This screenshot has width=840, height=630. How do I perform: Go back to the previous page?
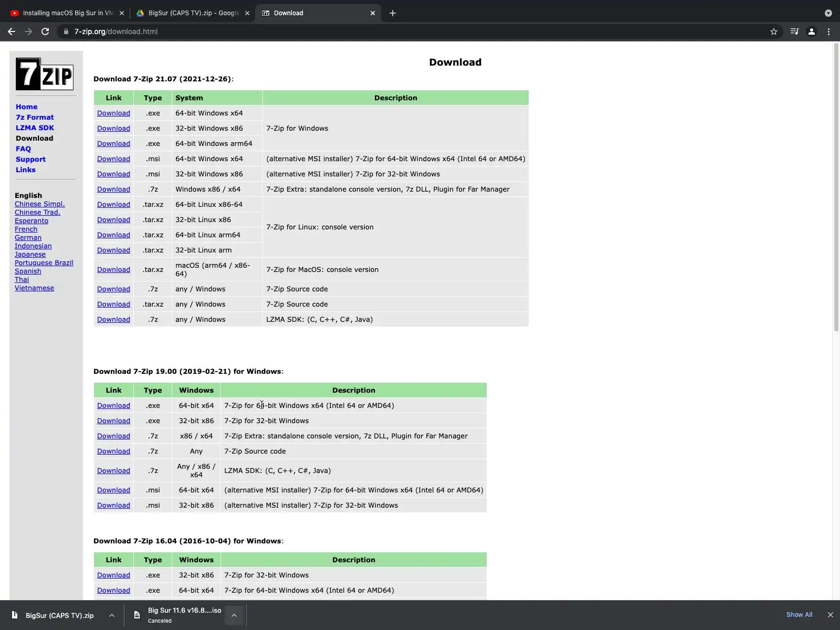pyautogui.click(x=12, y=31)
